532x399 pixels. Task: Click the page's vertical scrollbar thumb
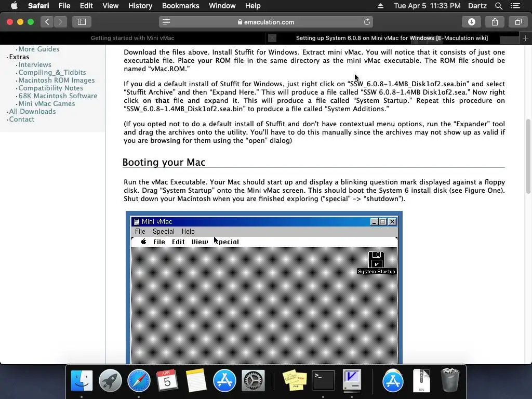[x=528, y=156]
